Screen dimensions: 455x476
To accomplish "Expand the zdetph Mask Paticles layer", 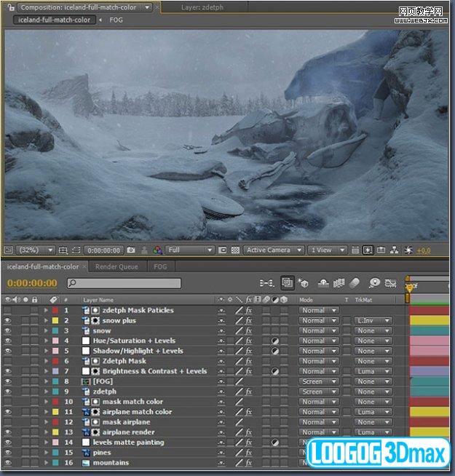I will [46, 310].
